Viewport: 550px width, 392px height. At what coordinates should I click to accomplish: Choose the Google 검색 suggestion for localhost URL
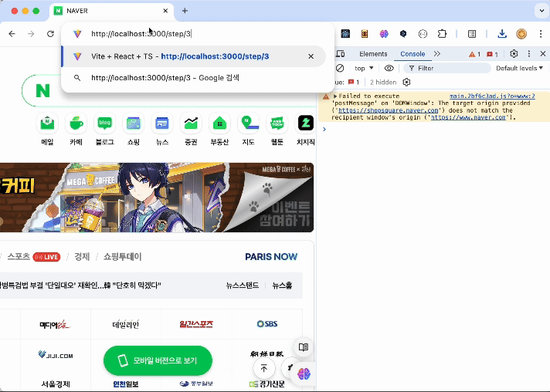(194, 78)
